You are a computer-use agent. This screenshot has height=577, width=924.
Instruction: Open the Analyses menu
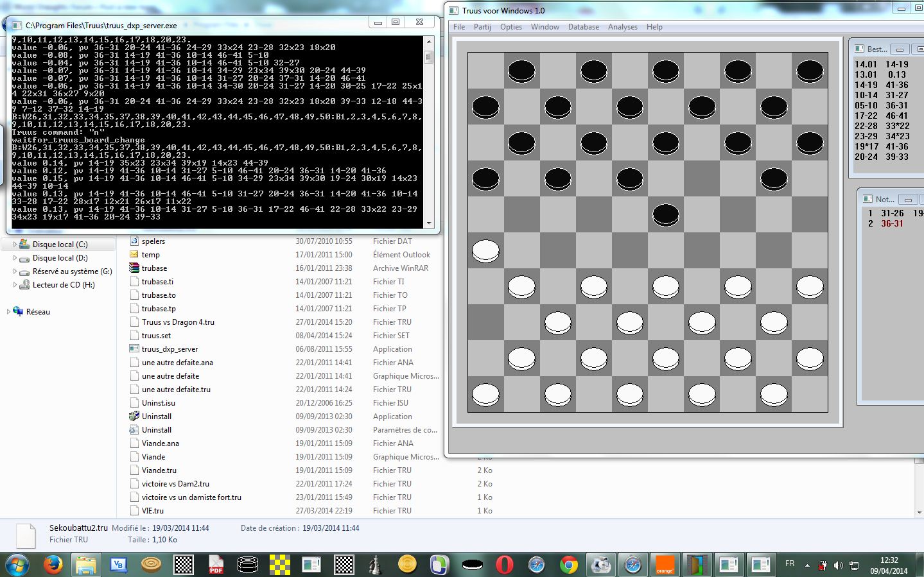click(x=622, y=27)
